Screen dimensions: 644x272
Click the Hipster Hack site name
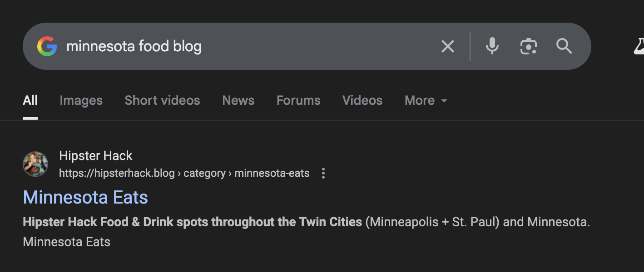[x=96, y=155]
